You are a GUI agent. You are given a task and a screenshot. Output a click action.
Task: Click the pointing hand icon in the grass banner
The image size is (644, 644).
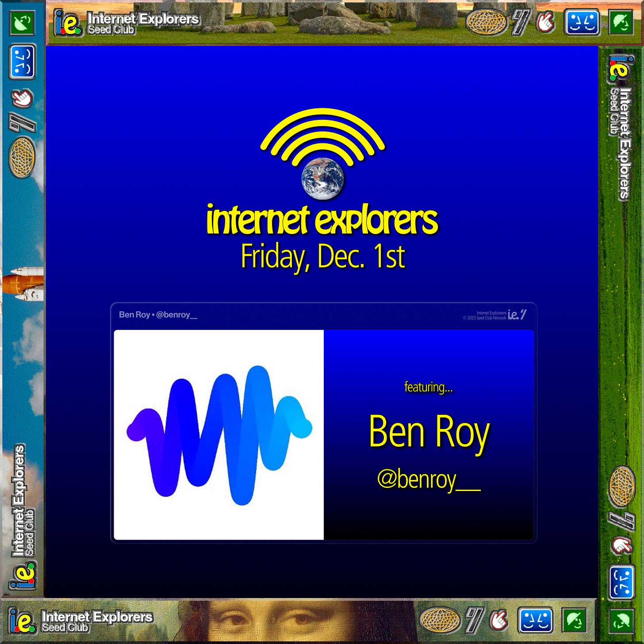pyautogui.click(x=622, y=546)
